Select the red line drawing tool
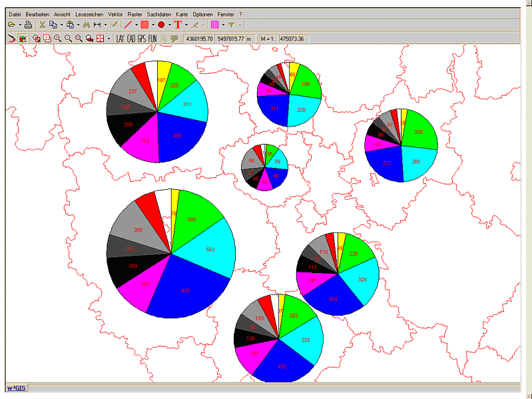Image resolution: width=532 pixels, height=399 pixels. tap(128, 25)
